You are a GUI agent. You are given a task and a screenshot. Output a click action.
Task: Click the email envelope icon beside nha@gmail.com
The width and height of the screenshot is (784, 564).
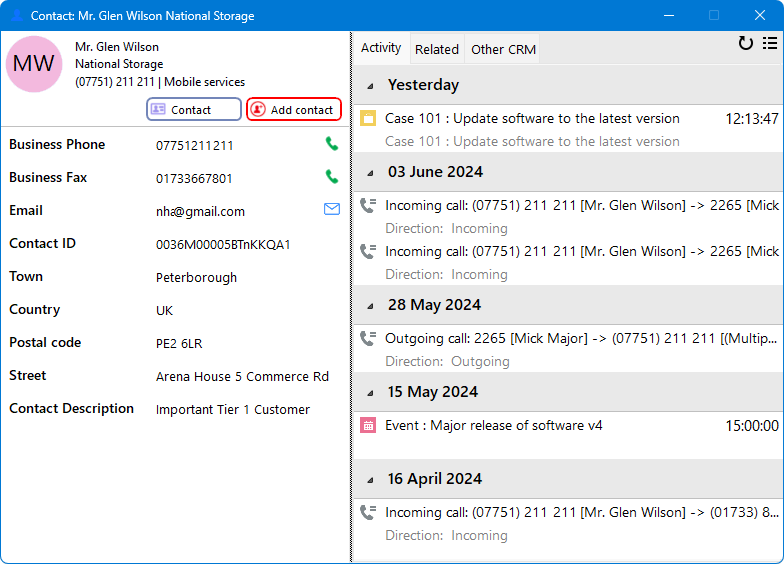pos(332,209)
